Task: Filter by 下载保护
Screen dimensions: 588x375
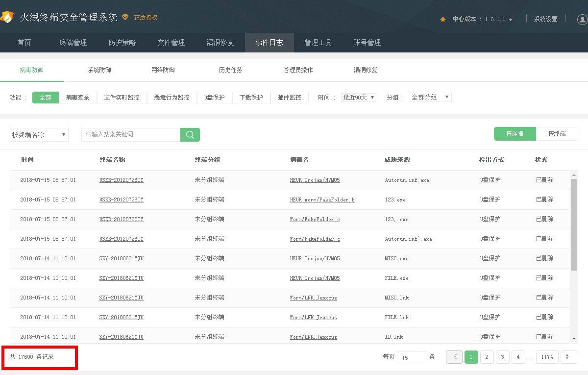Action: [251, 98]
